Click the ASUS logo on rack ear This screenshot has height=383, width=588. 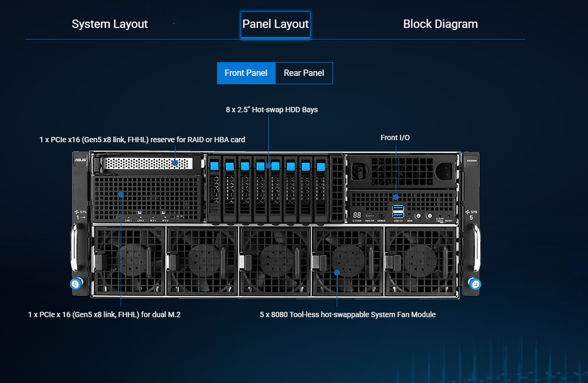click(80, 159)
